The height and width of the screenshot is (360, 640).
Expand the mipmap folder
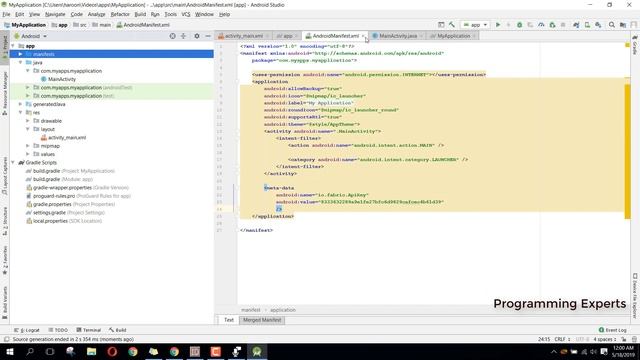point(28,146)
